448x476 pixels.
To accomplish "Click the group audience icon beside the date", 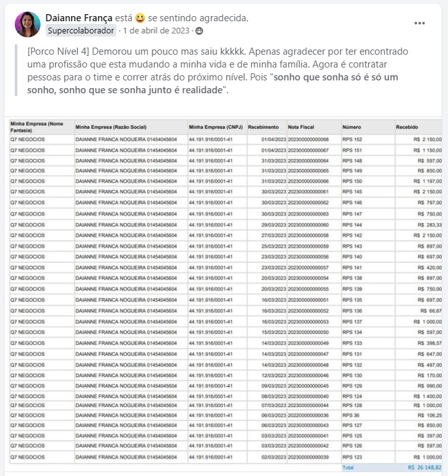I will (199, 31).
